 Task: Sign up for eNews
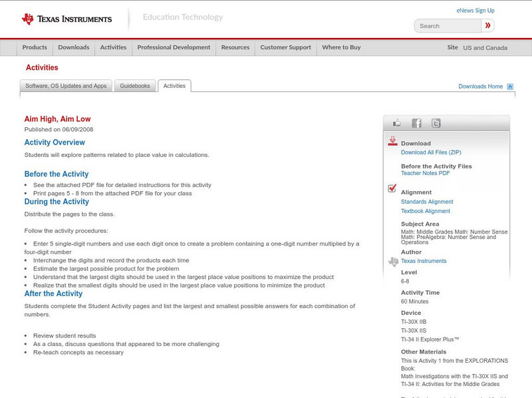click(475, 10)
